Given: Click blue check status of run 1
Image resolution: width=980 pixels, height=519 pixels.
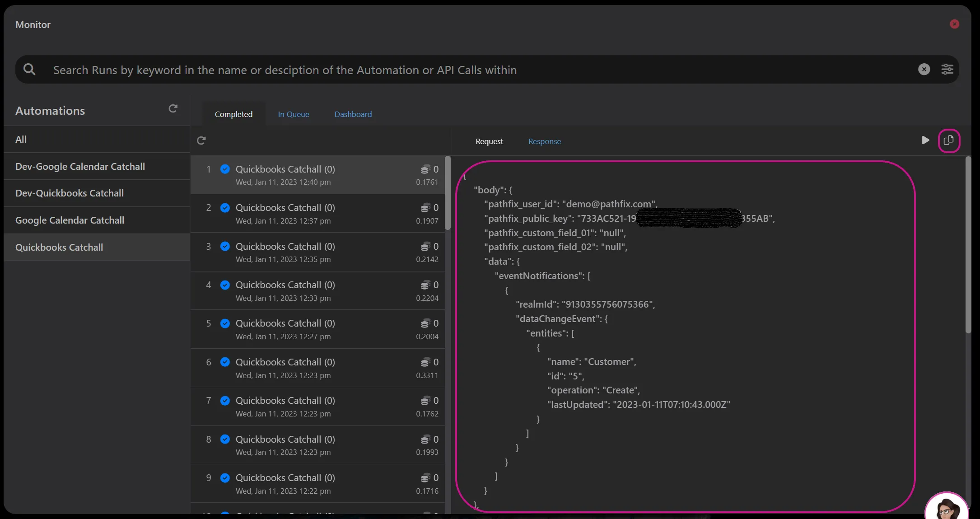Looking at the screenshot, I should point(225,169).
